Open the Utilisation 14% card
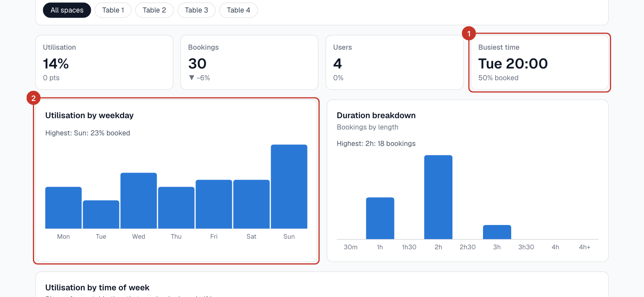The image size is (644, 297). point(104,63)
